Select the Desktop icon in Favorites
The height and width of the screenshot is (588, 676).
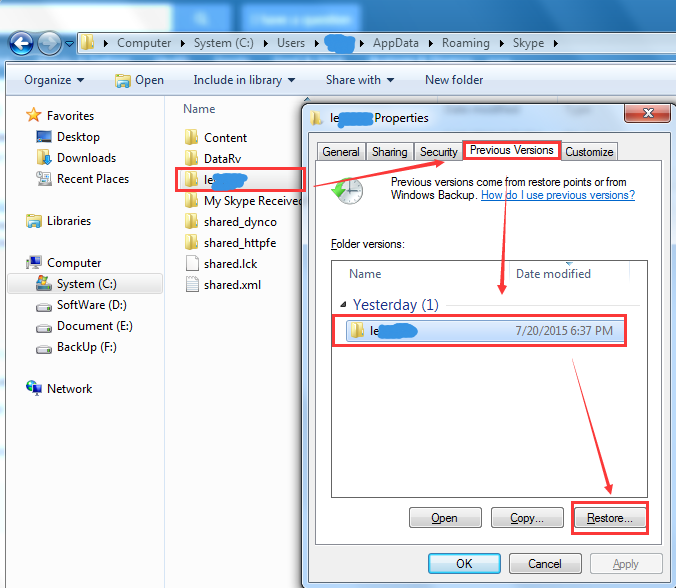(78, 137)
